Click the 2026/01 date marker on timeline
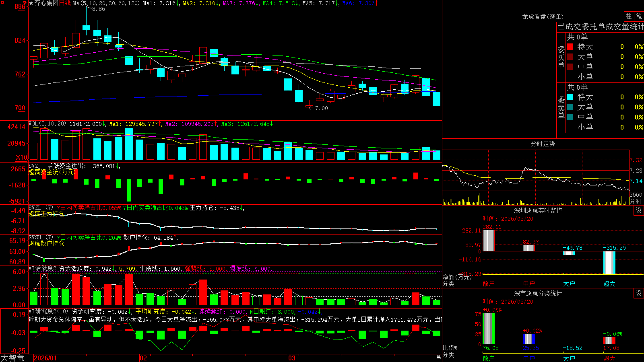This screenshot has width=644, height=362. (x=45, y=358)
